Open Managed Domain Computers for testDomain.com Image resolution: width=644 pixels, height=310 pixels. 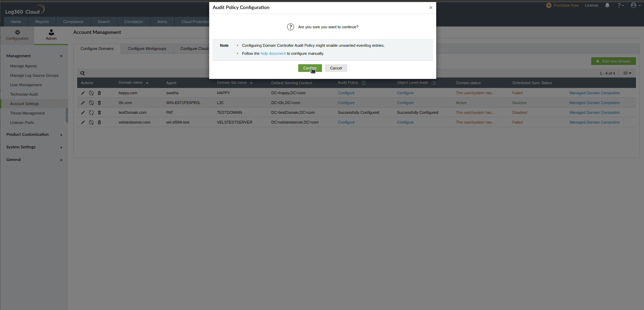(x=594, y=112)
